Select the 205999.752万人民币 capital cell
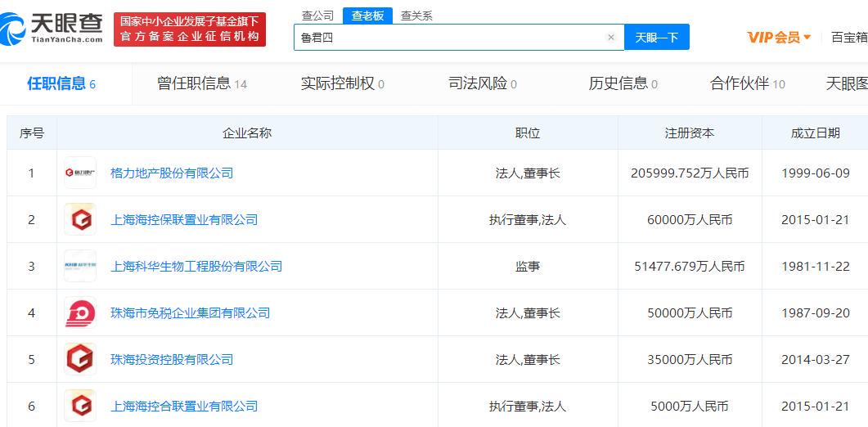 [690, 173]
